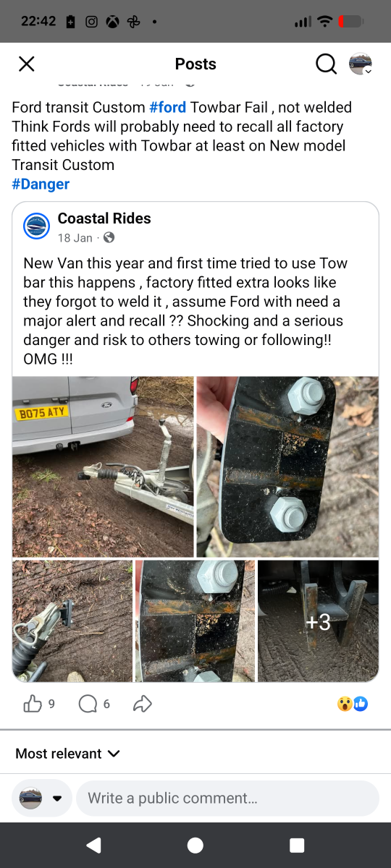Open van and trailer photo

click(x=103, y=467)
